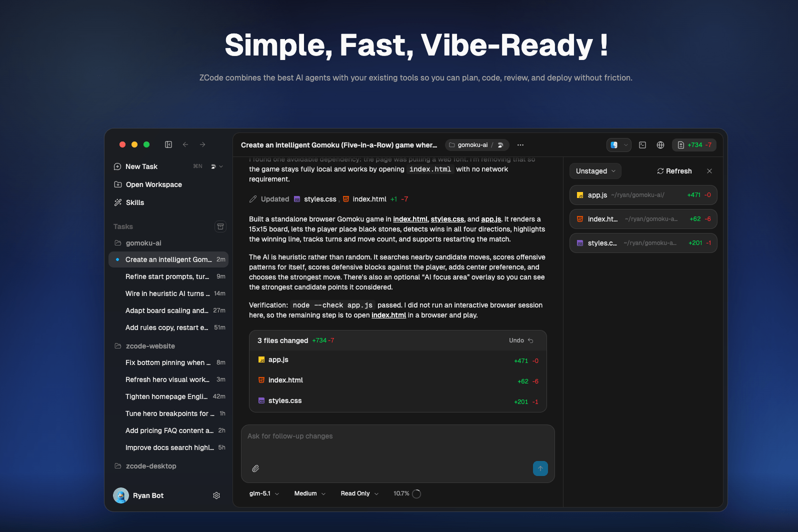Close the changes side panel
Image resolution: width=798 pixels, height=532 pixels.
coord(709,171)
